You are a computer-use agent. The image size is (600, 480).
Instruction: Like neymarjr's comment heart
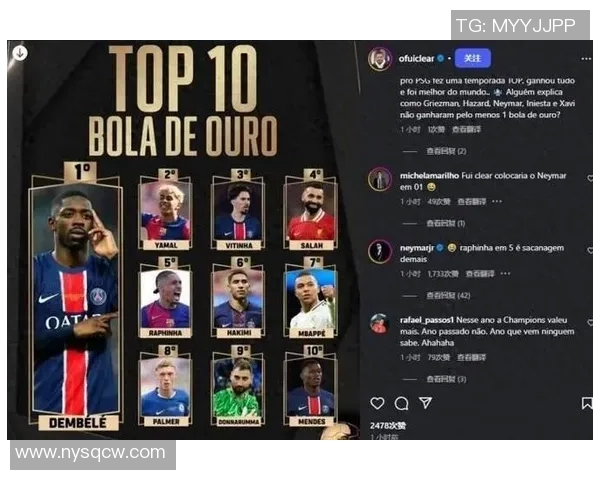[590, 250]
